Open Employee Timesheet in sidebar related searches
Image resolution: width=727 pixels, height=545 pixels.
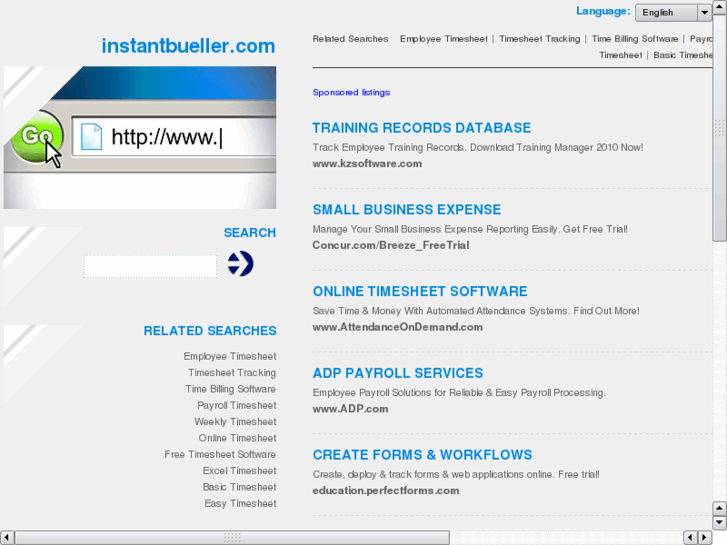[230, 356]
